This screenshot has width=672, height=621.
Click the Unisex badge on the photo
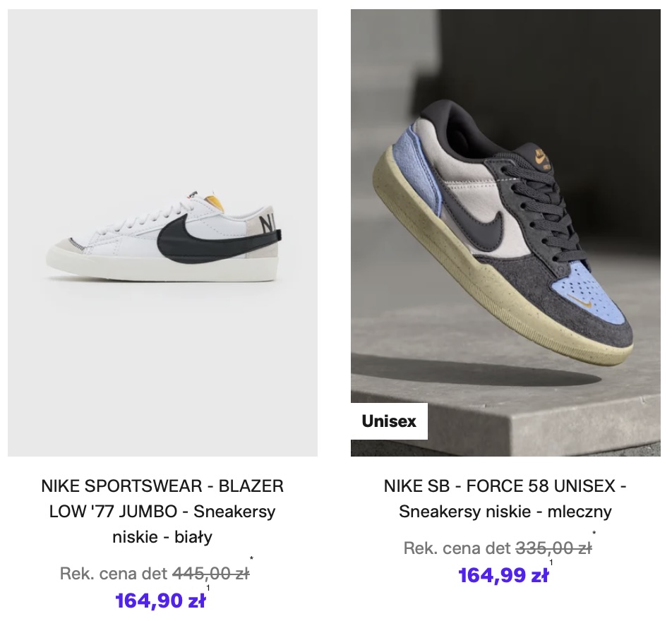389,421
